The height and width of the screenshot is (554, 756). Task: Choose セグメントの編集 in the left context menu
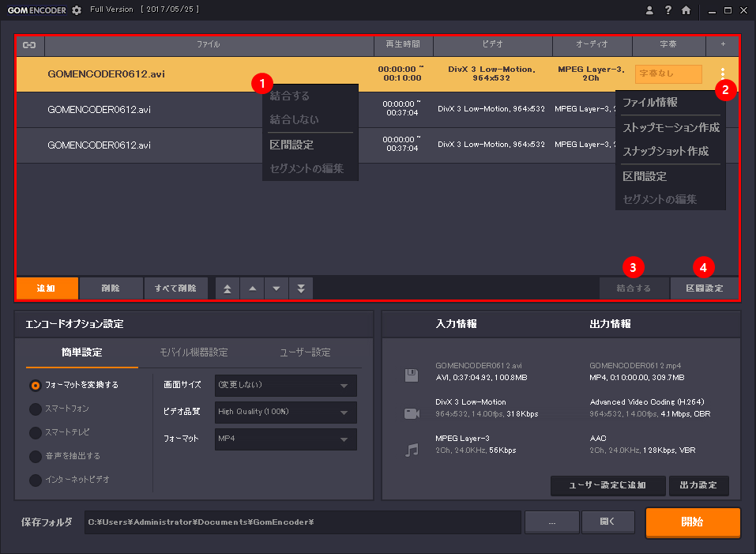click(x=307, y=168)
